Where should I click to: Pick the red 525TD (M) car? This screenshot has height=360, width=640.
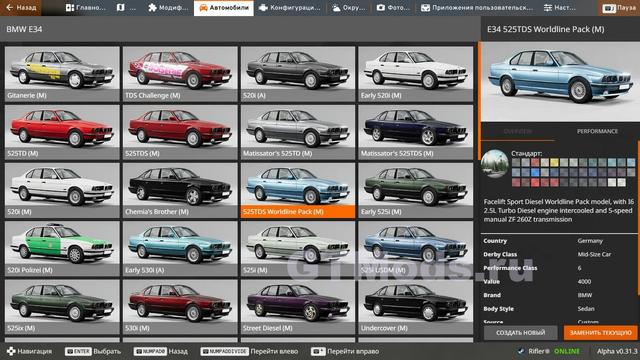(x=62, y=132)
